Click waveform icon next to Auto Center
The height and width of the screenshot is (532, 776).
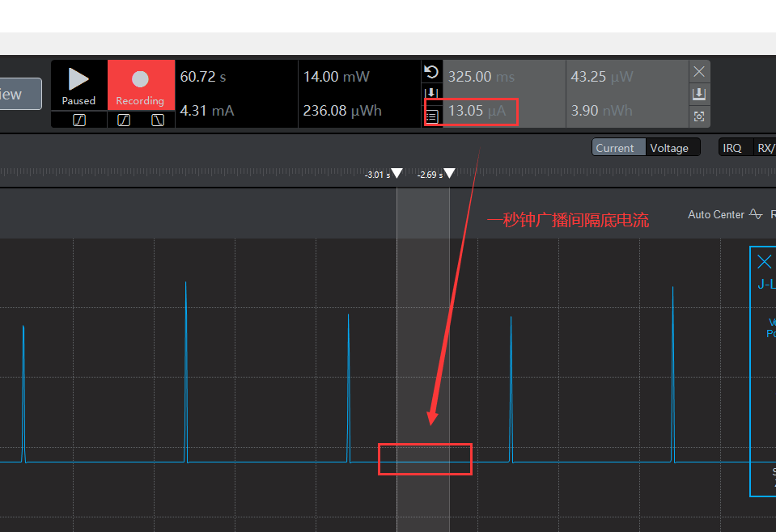pyautogui.click(x=756, y=214)
